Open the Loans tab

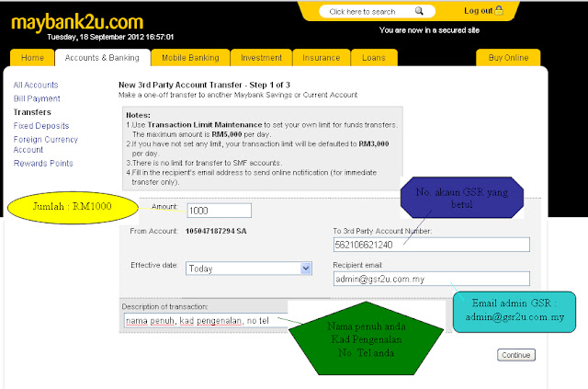coord(374,57)
